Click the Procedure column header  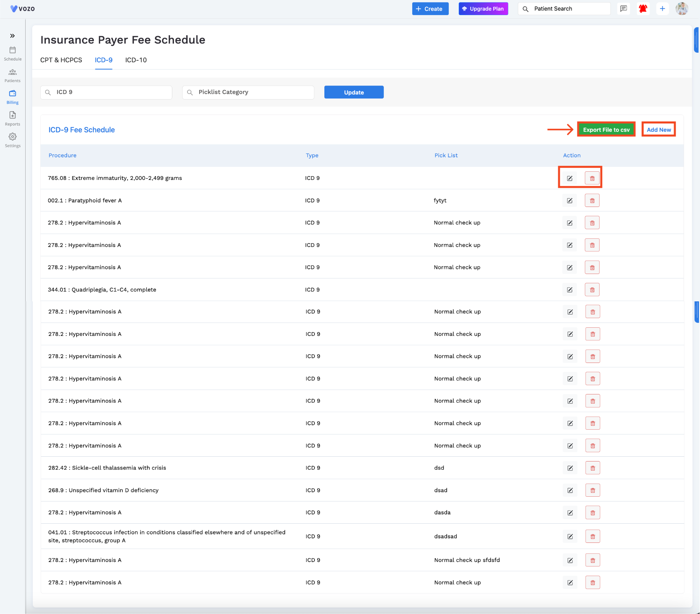coord(62,155)
